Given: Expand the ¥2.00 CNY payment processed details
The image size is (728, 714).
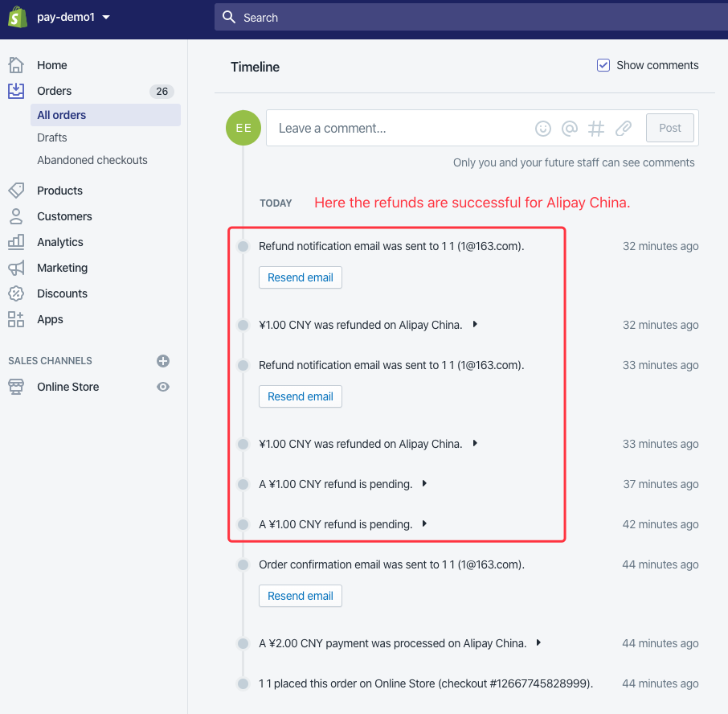Looking at the screenshot, I should point(539,643).
